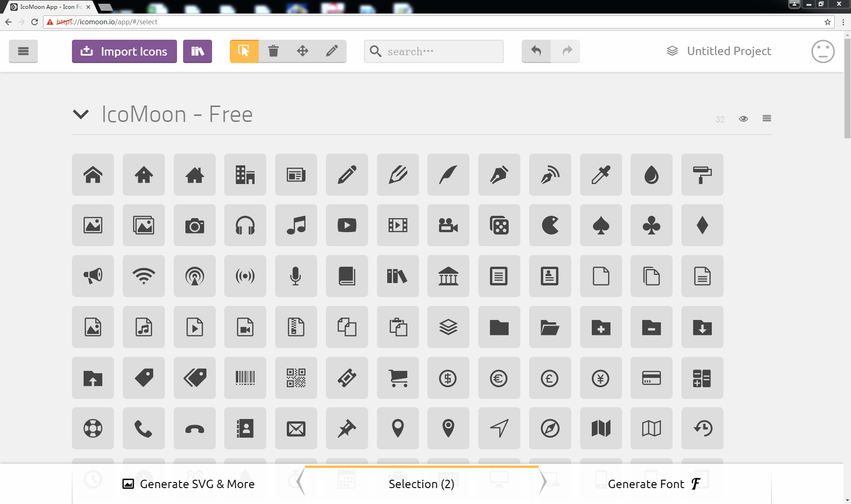Image resolution: width=851 pixels, height=504 pixels.
Task: Select the megaphone bullhorn icon
Action: (x=93, y=276)
